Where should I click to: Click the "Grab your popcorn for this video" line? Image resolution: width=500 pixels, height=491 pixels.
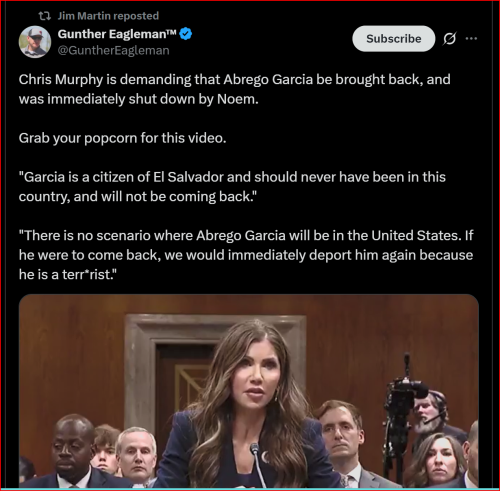(x=122, y=138)
